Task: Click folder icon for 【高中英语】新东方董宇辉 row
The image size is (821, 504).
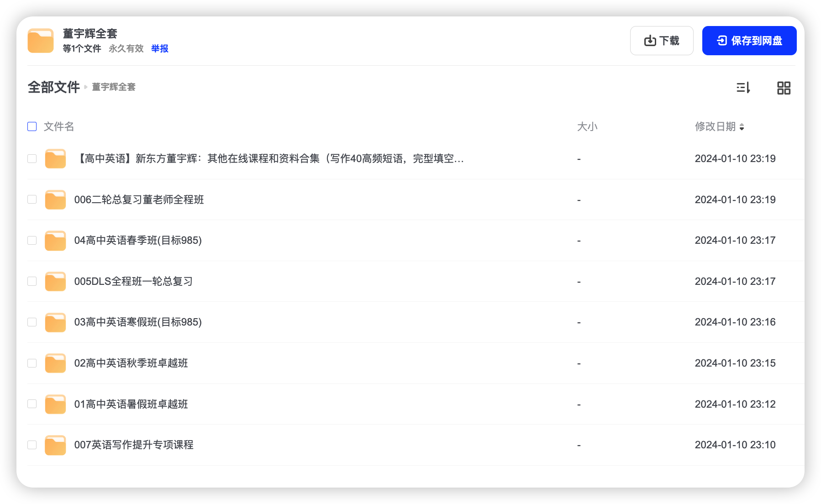Action: click(x=55, y=158)
